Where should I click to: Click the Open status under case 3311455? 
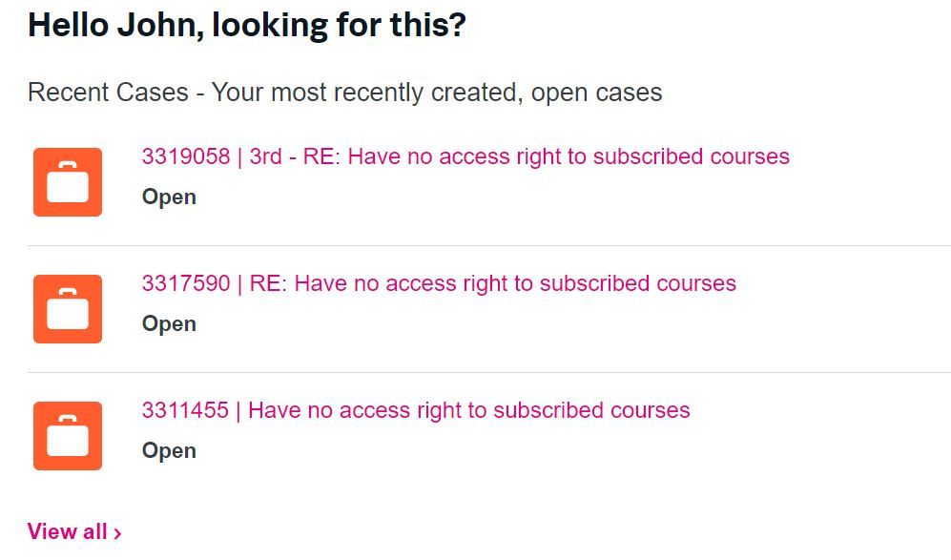tap(169, 451)
